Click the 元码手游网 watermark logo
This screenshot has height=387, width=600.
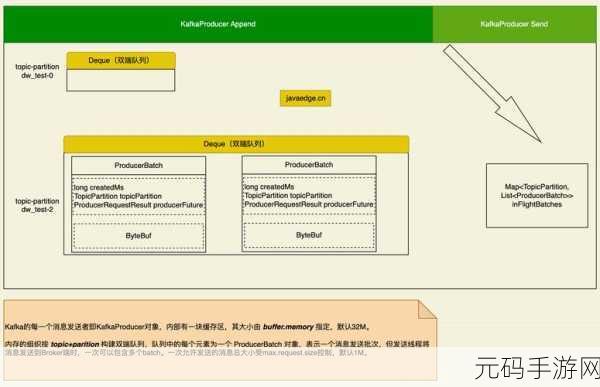(537, 368)
